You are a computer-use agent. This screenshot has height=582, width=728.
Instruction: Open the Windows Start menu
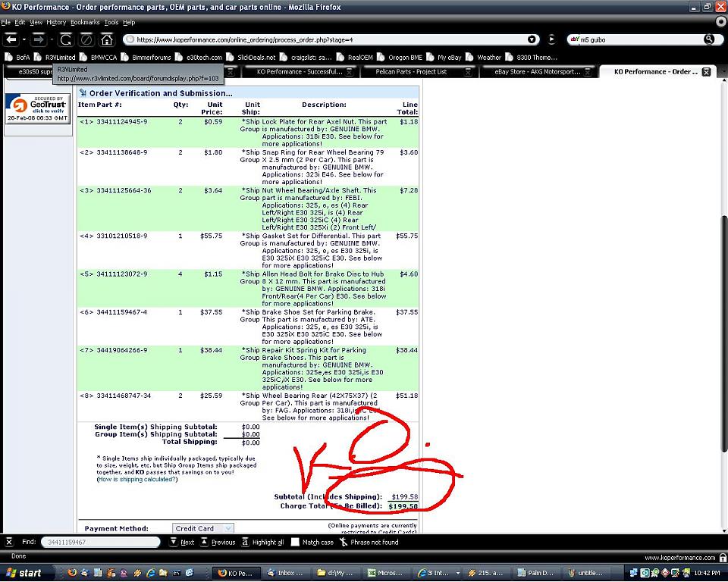click(x=24, y=573)
